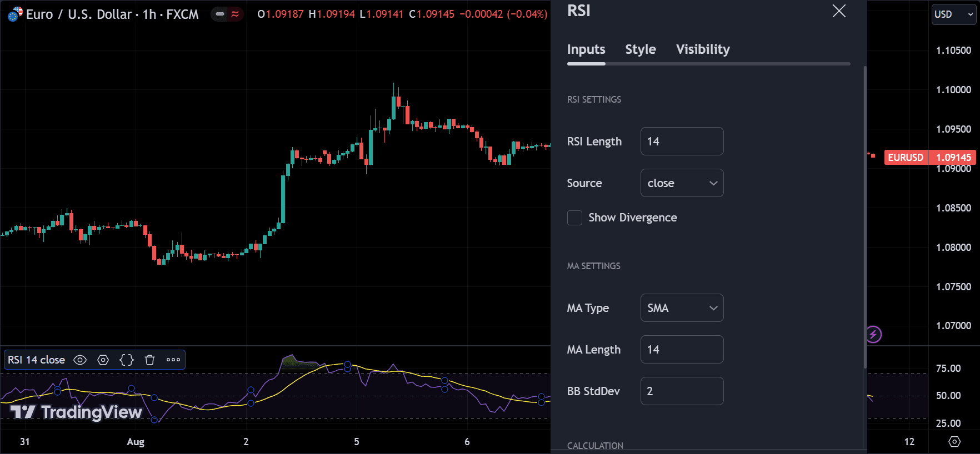Click the RSI Length input field
Viewport: 980px width, 454px height.
[682, 142]
